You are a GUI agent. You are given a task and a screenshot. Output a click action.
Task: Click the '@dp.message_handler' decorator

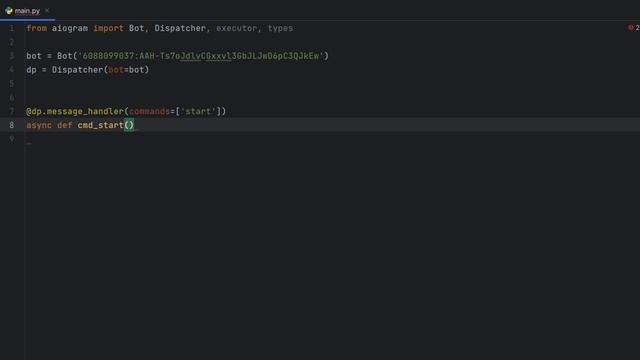[x=75, y=111]
